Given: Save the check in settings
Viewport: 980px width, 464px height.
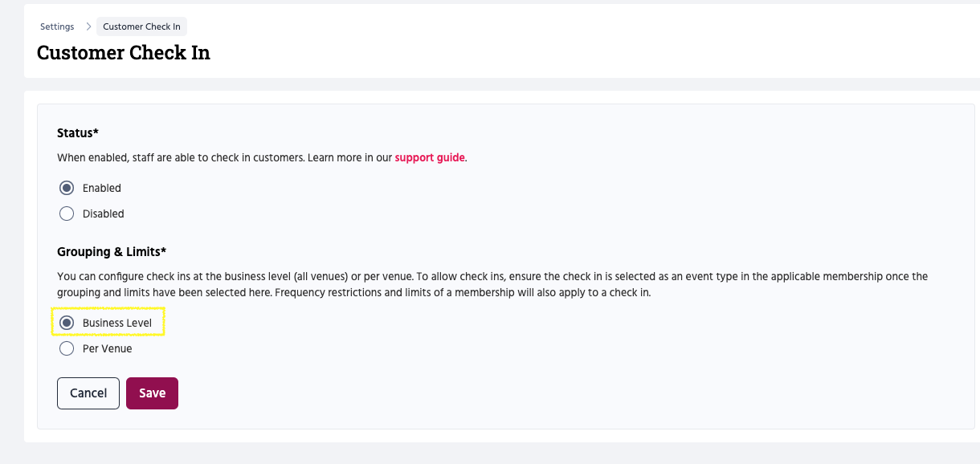Looking at the screenshot, I should point(152,393).
